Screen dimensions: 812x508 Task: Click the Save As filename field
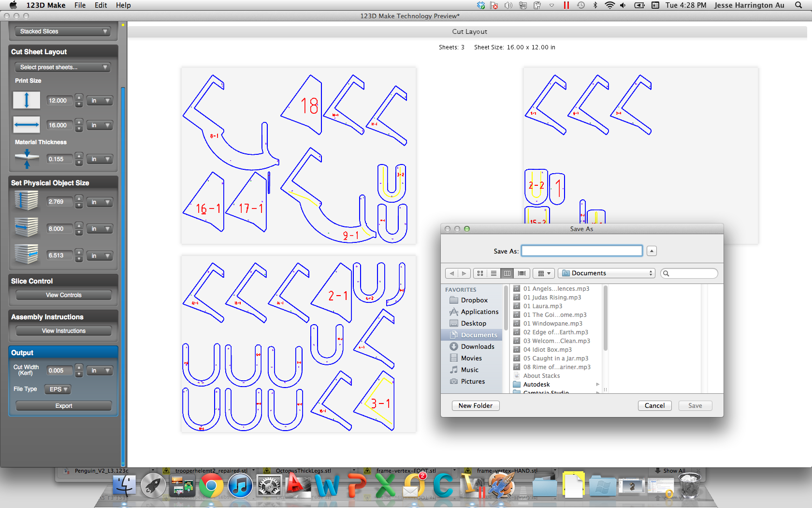point(582,251)
